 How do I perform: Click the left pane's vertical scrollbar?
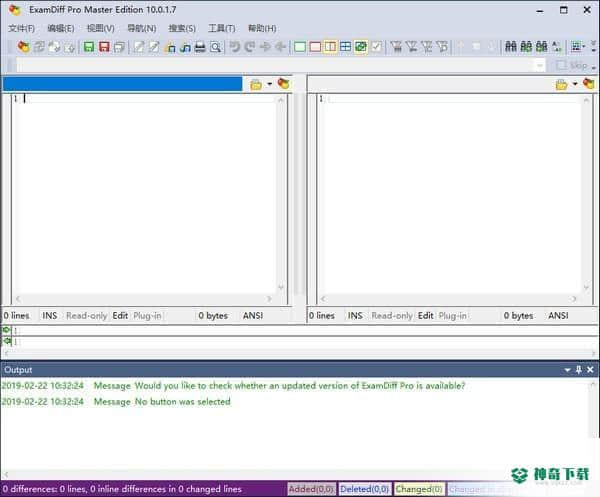pyautogui.click(x=281, y=193)
